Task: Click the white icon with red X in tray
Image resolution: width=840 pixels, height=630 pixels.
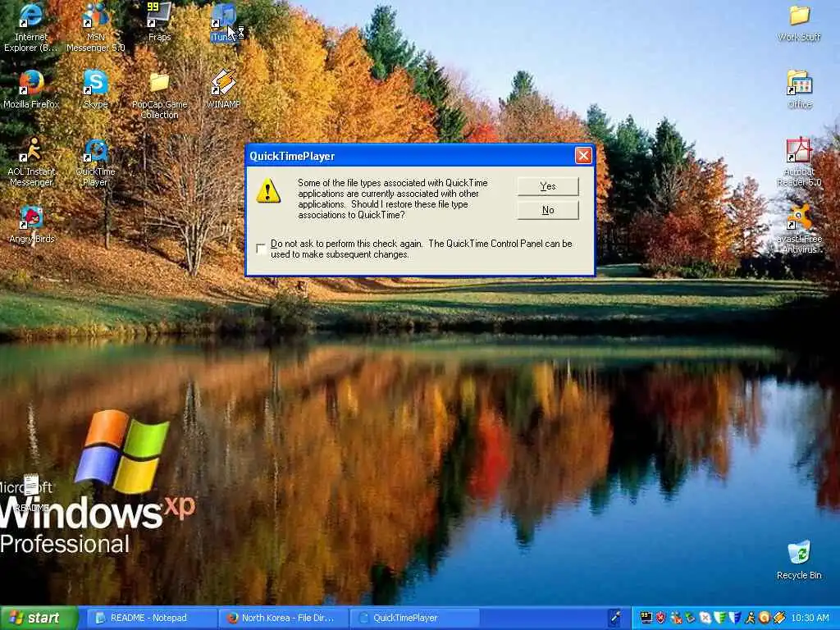Action: pyautogui.click(x=705, y=618)
